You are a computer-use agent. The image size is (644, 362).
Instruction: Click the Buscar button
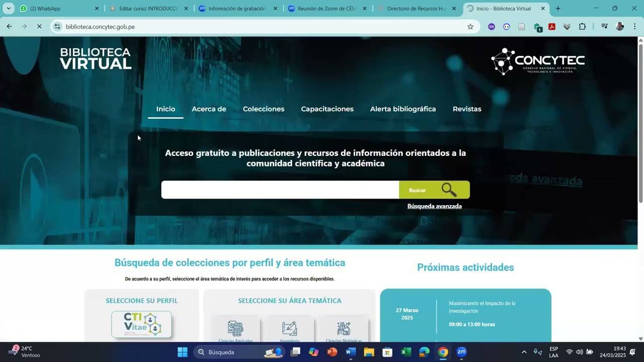(x=434, y=190)
